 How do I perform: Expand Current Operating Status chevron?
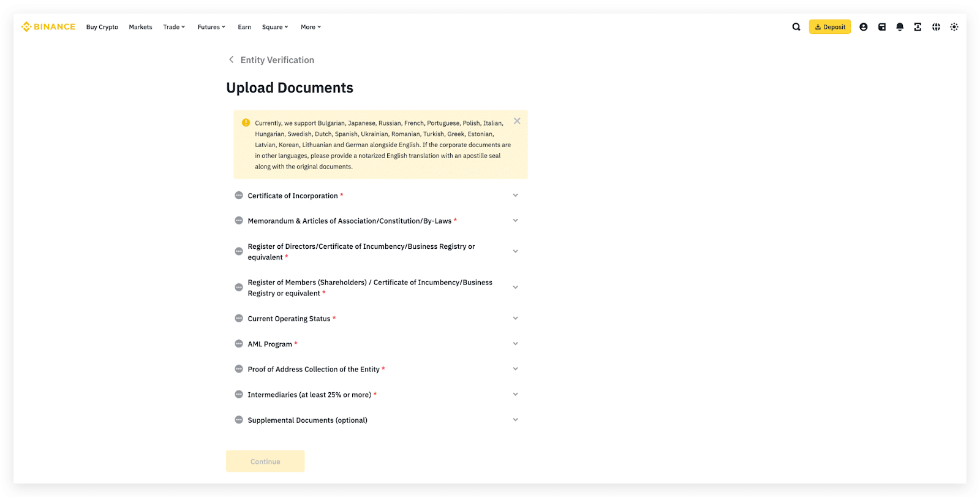(x=515, y=318)
